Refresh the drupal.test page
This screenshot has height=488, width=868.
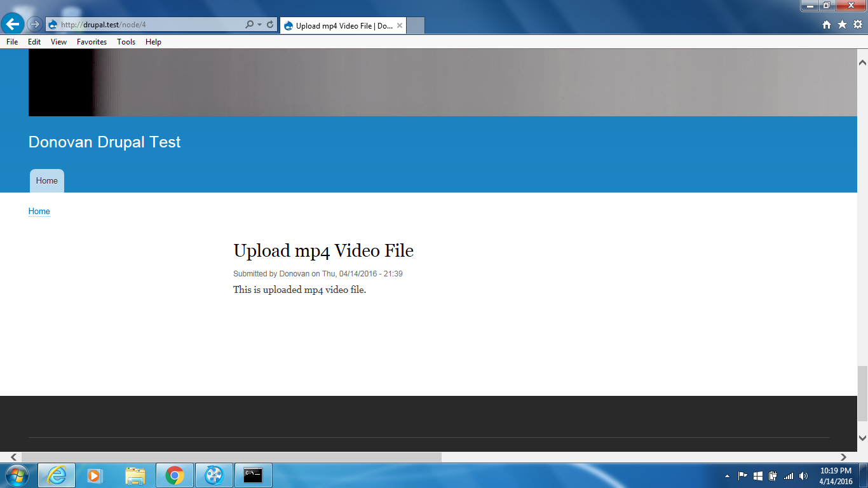269,25
